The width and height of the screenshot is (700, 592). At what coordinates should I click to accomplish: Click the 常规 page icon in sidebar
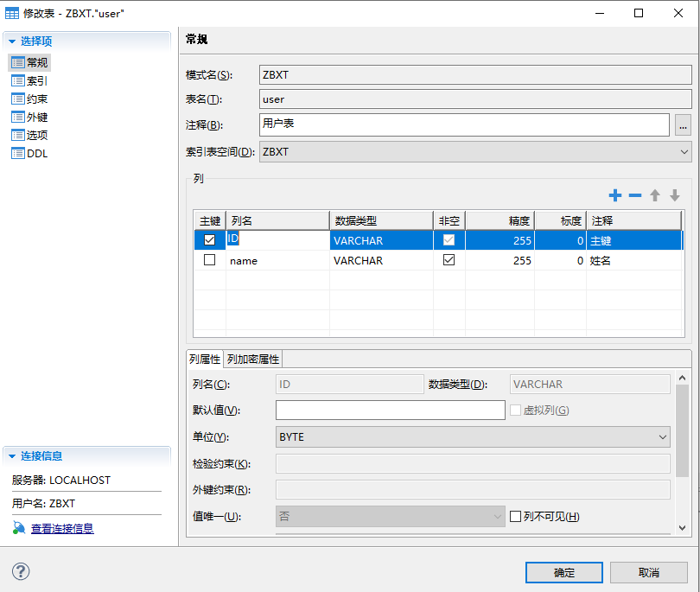[x=18, y=62]
